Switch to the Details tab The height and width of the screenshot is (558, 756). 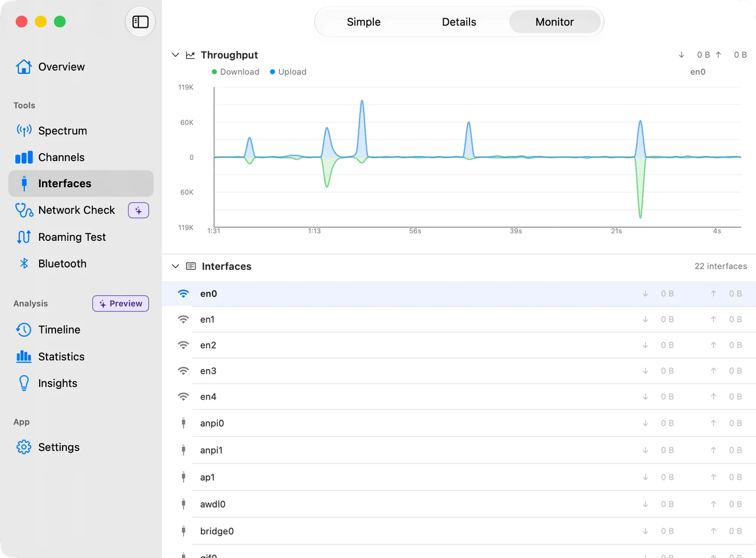click(459, 22)
